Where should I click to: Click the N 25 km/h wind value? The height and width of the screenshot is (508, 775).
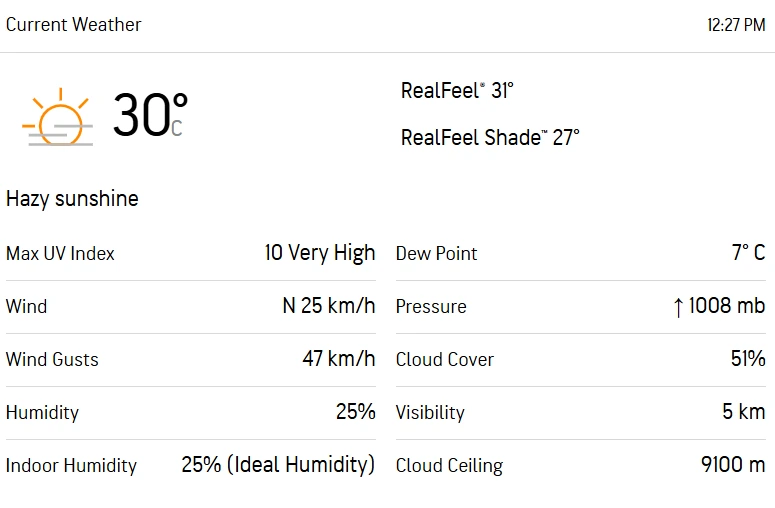pos(329,306)
